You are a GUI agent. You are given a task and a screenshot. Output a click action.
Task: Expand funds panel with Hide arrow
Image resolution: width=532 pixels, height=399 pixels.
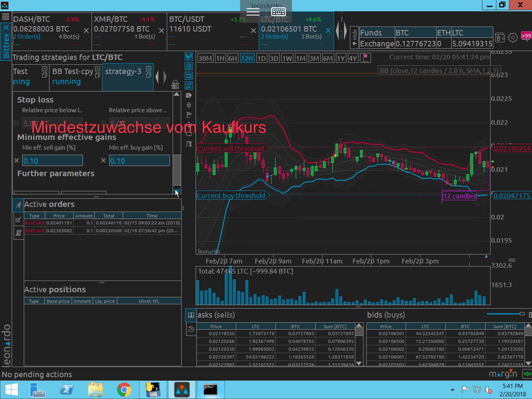pyautogui.click(x=355, y=43)
